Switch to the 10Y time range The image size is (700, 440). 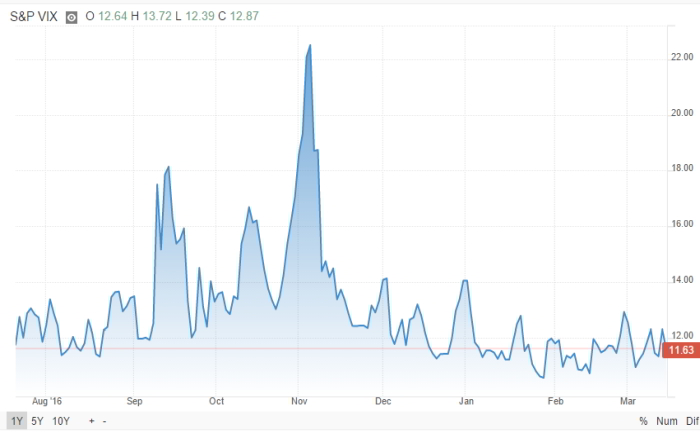[61, 421]
